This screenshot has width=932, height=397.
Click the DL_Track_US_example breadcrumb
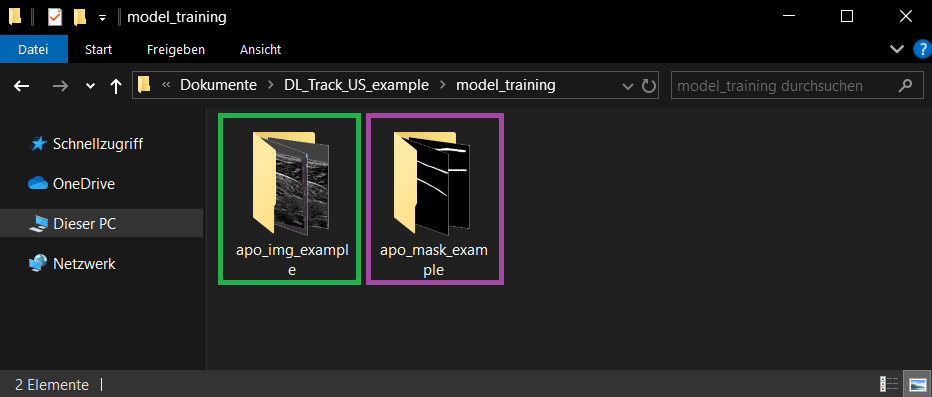pos(357,85)
